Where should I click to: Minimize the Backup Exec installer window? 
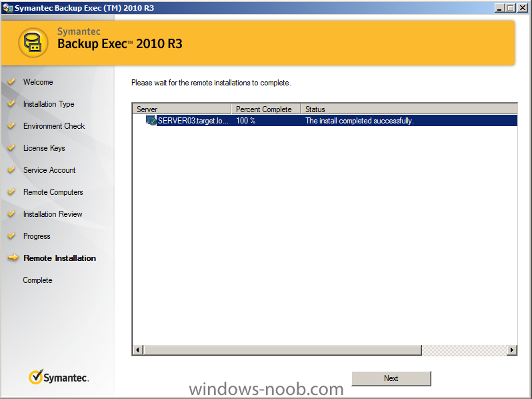(499, 8)
